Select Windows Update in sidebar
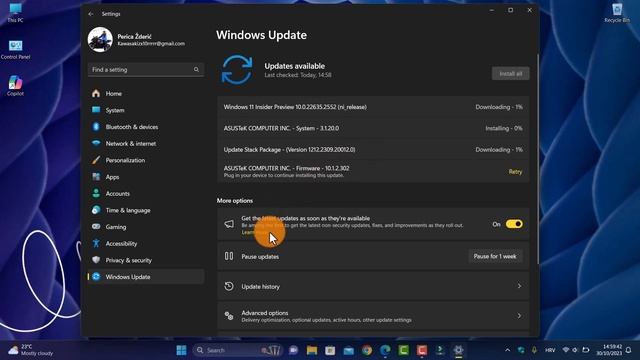The image size is (640, 360). pos(146,277)
